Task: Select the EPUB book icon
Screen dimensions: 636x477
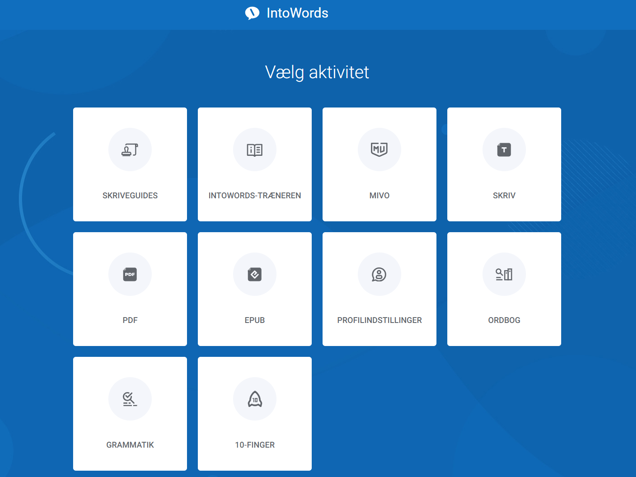Action: [x=255, y=275]
